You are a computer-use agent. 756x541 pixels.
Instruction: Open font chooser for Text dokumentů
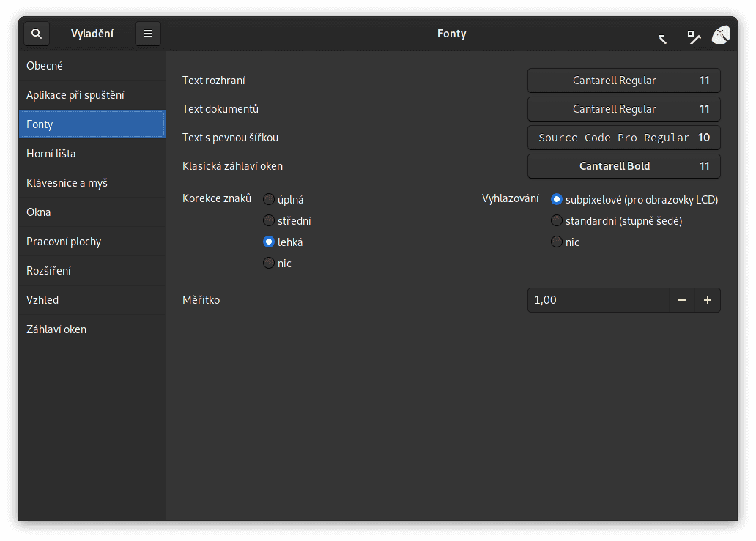tap(623, 109)
